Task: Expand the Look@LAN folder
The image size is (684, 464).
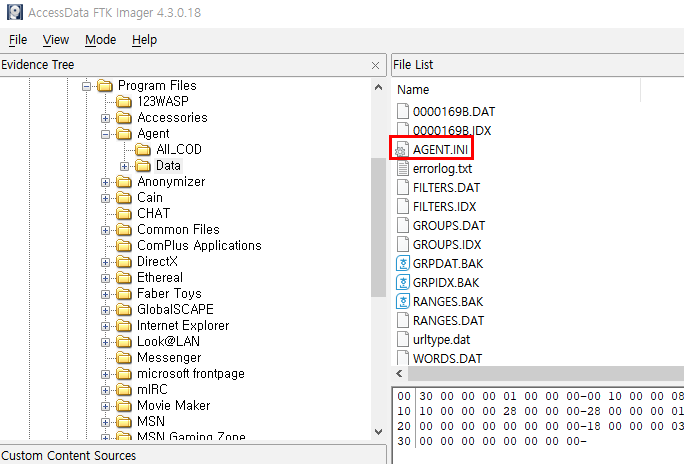Action: [105, 342]
